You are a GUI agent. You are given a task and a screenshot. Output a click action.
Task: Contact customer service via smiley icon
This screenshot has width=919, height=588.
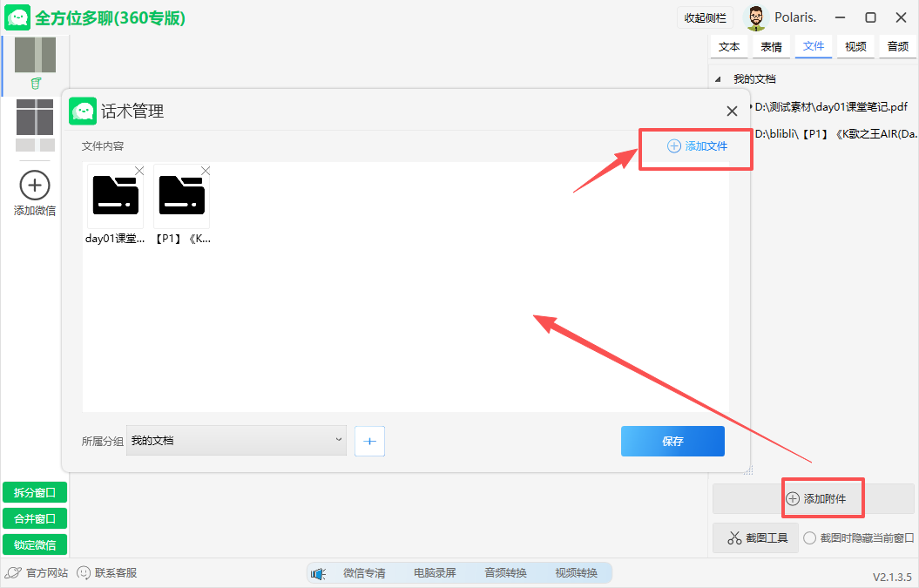coord(84,573)
